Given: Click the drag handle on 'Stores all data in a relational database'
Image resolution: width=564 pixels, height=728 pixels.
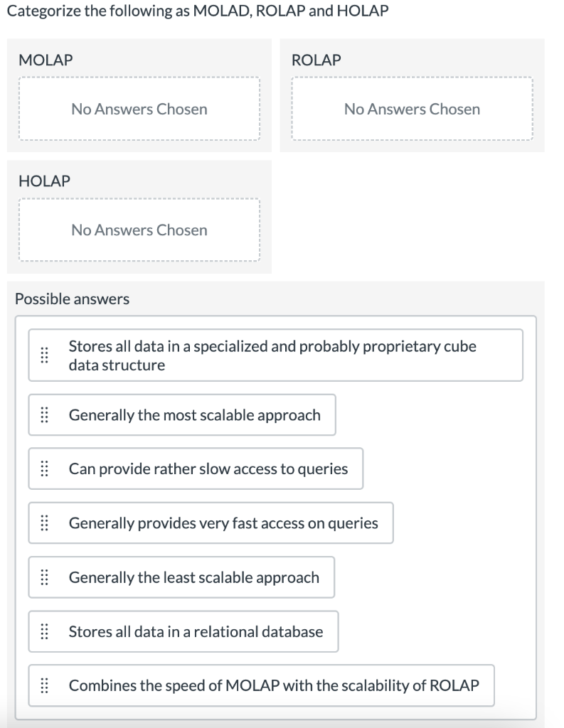Looking at the screenshot, I should [x=44, y=631].
